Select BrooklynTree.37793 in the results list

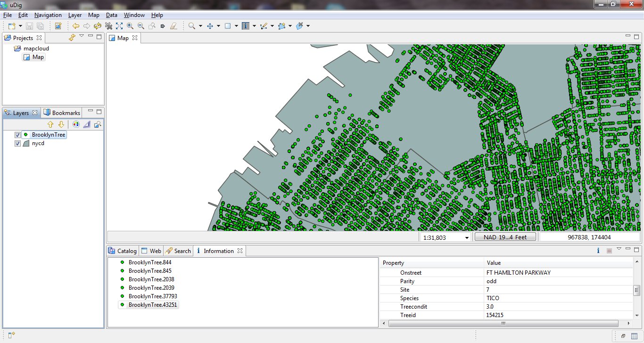(x=153, y=296)
